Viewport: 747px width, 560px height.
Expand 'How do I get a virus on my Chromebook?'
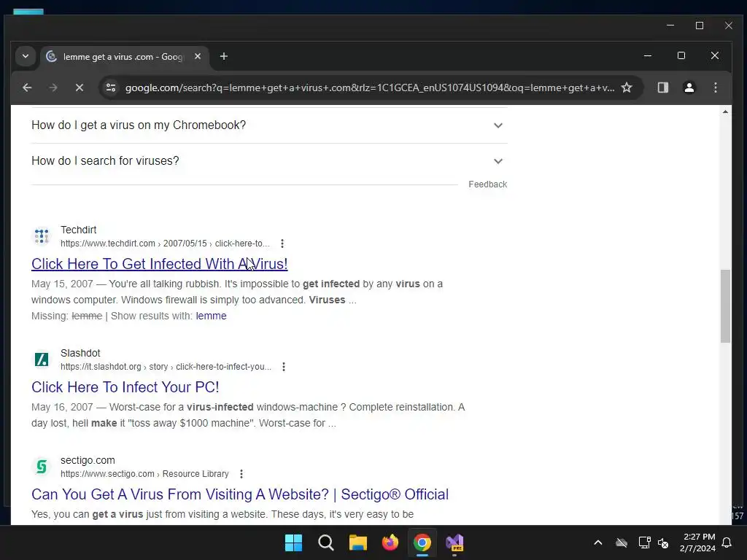(x=269, y=125)
